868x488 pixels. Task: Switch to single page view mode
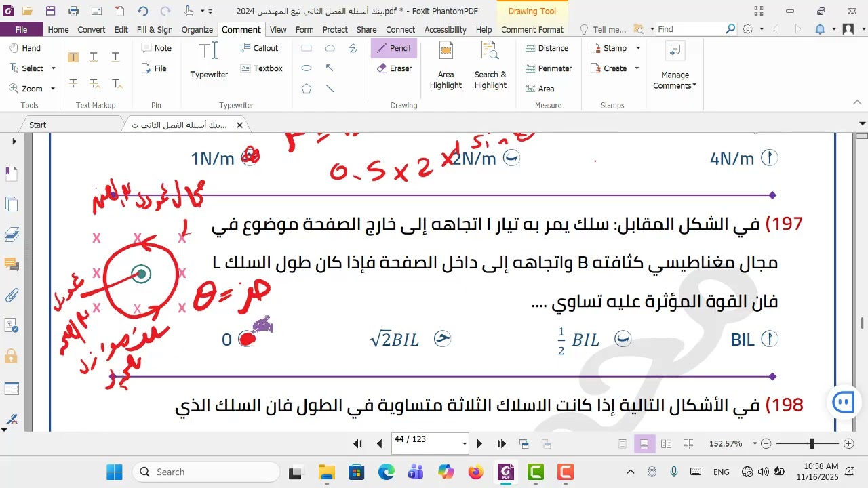tap(623, 444)
